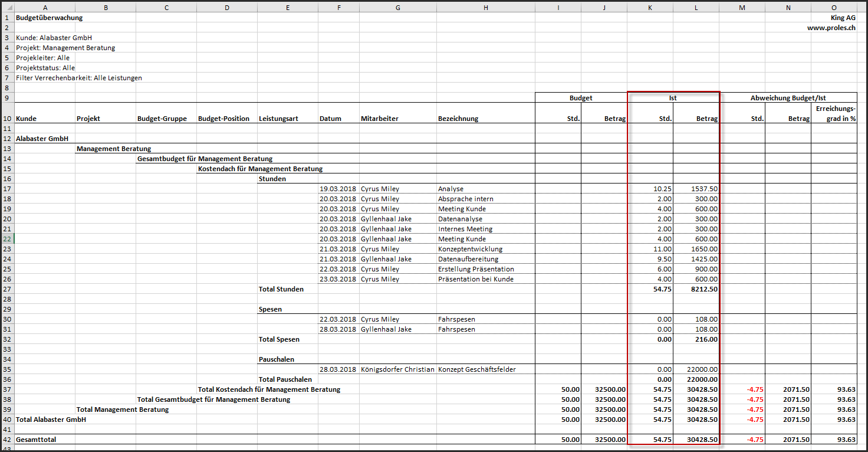Click the Pauschalen heading in row 34
The width and height of the screenshot is (868, 452).
click(277, 359)
